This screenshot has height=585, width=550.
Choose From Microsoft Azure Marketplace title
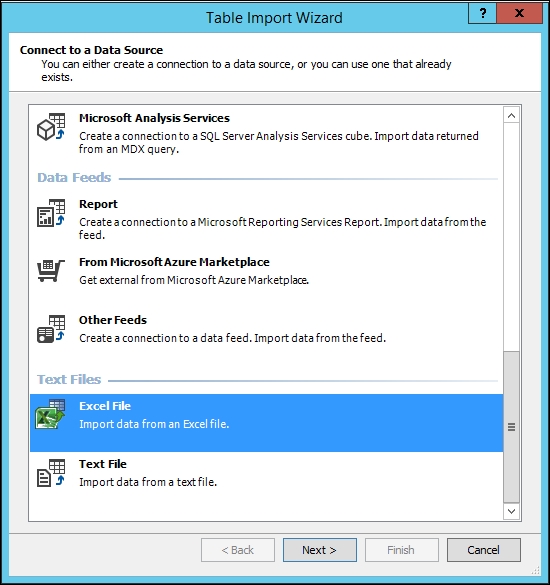(x=174, y=262)
